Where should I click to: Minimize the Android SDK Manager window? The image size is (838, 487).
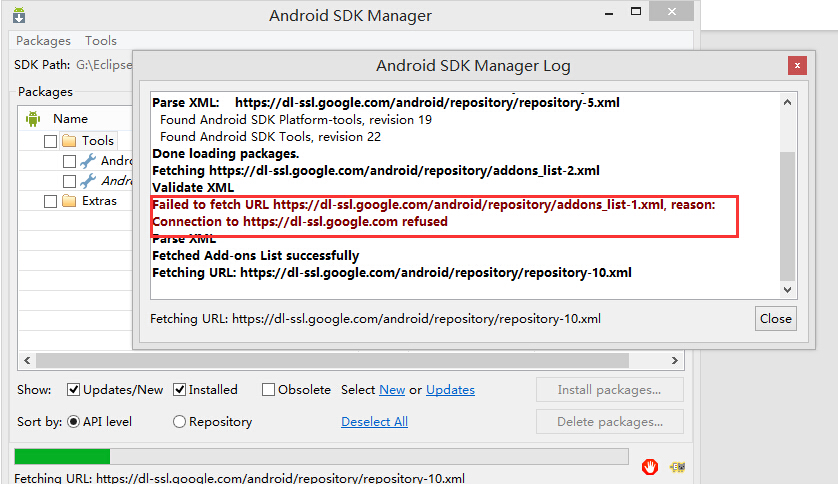[x=609, y=13]
